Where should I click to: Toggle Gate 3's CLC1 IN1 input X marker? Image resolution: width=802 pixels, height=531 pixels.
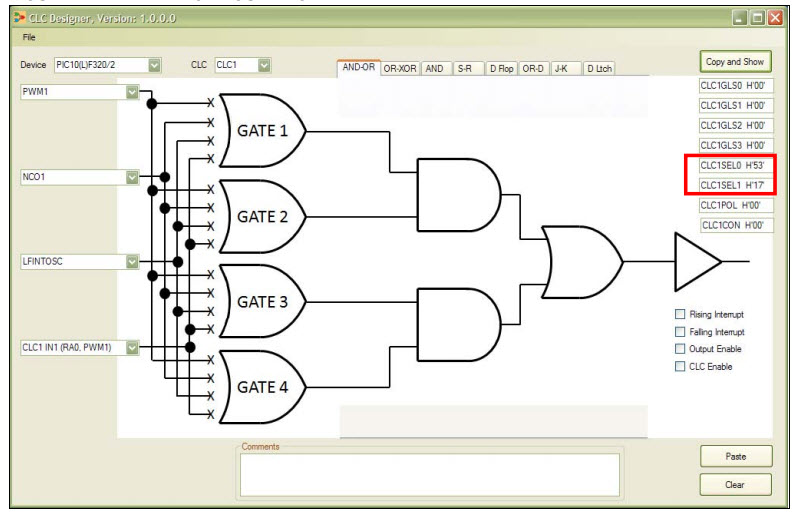[x=210, y=329]
